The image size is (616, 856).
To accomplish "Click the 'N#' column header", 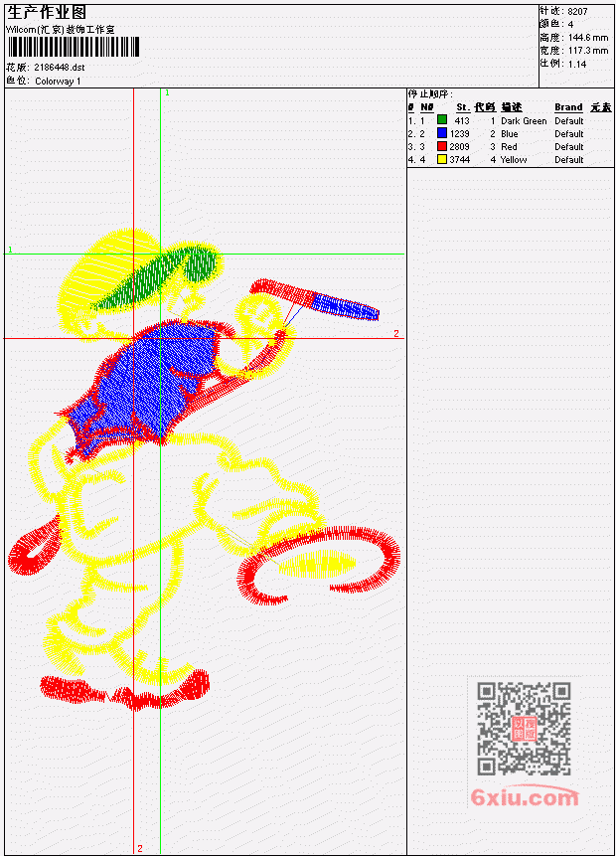I will (426, 107).
